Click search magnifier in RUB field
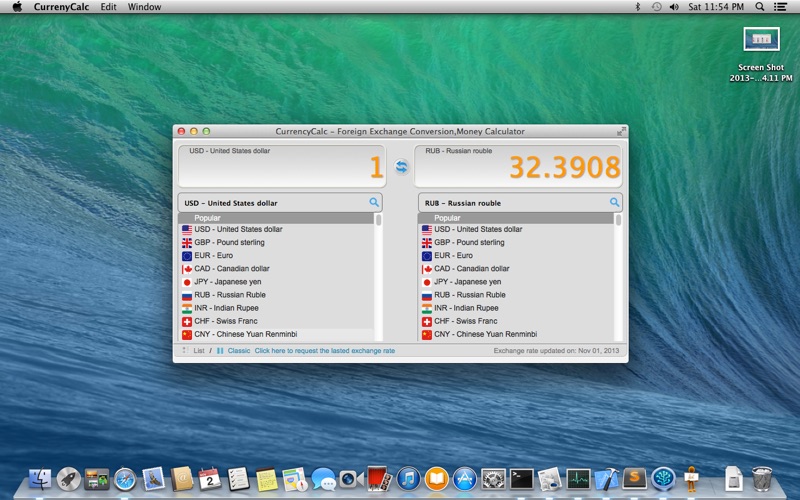This screenshot has width=800, height=500. pos(614,203)
